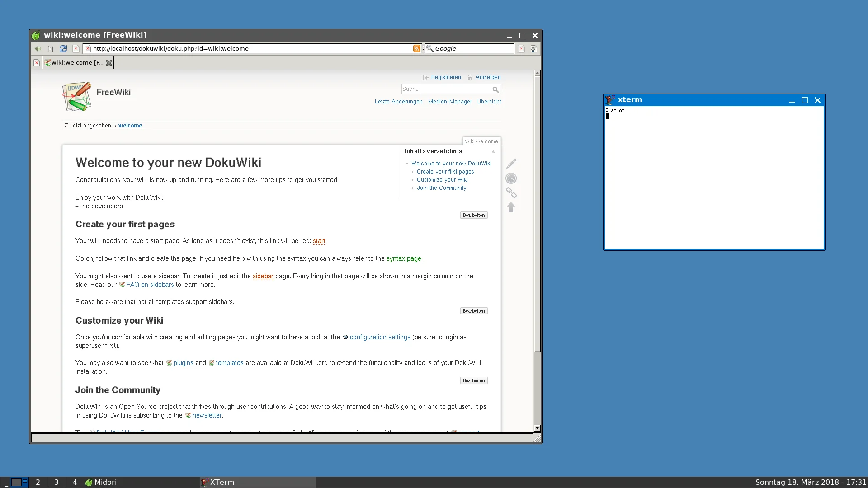Open the 'syntax page' link

[404, 258]
